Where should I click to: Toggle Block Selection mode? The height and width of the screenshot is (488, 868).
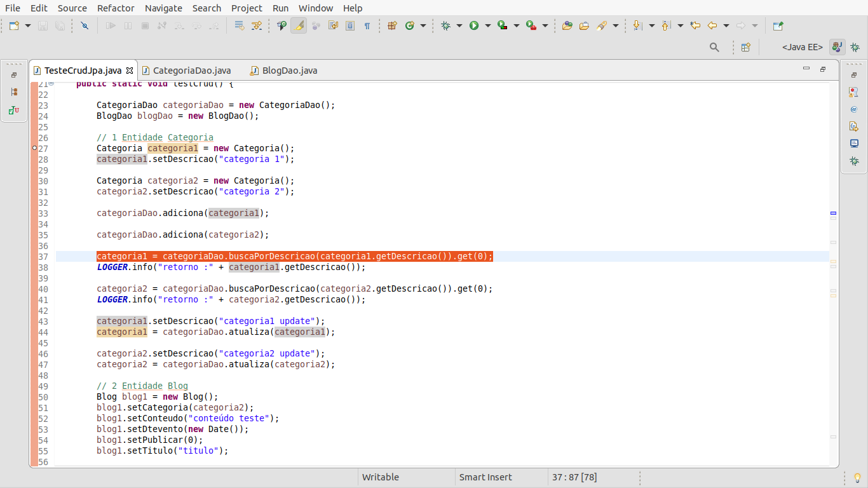[x=350, y=26]
